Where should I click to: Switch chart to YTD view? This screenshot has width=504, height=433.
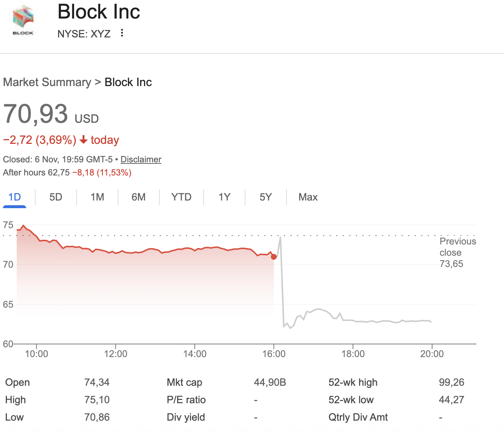pyautogui.click(x=181, y=197)
